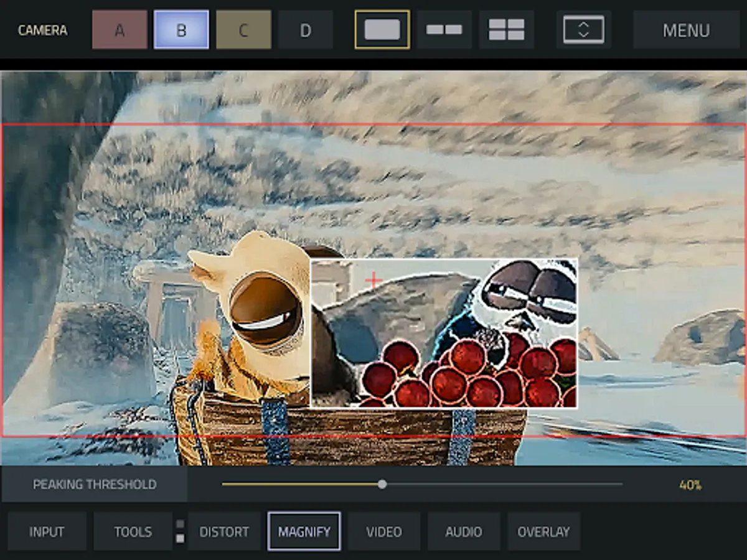Select the DISTORT tab
This screenshot has width=747, height=560.
point(224,531)
